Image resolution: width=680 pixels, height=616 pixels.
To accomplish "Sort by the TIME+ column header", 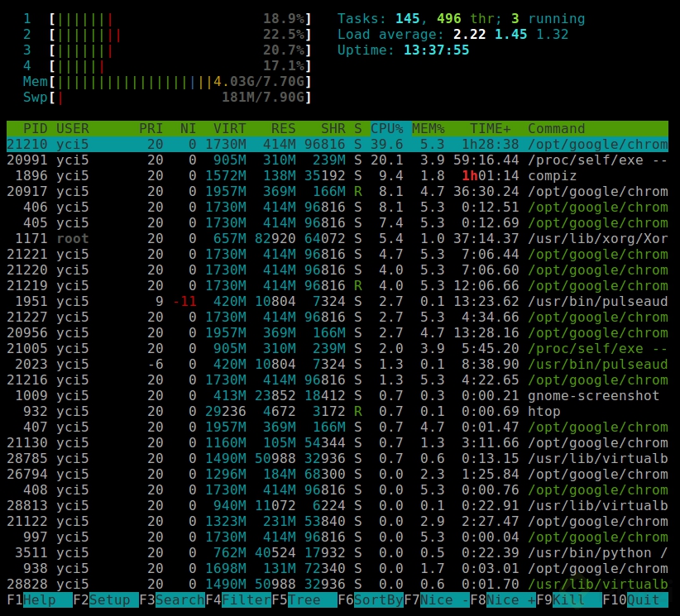I will click(491, 129).
